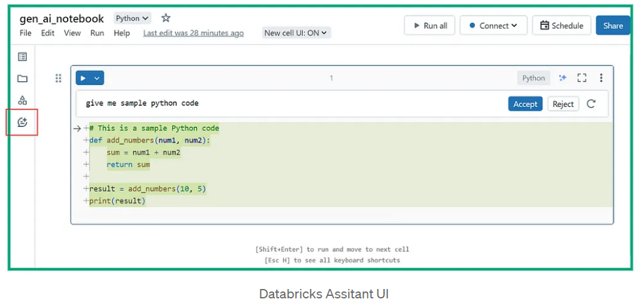
Task: Toggle the New cell UI: ON switch
Action: tap(295, 33)
